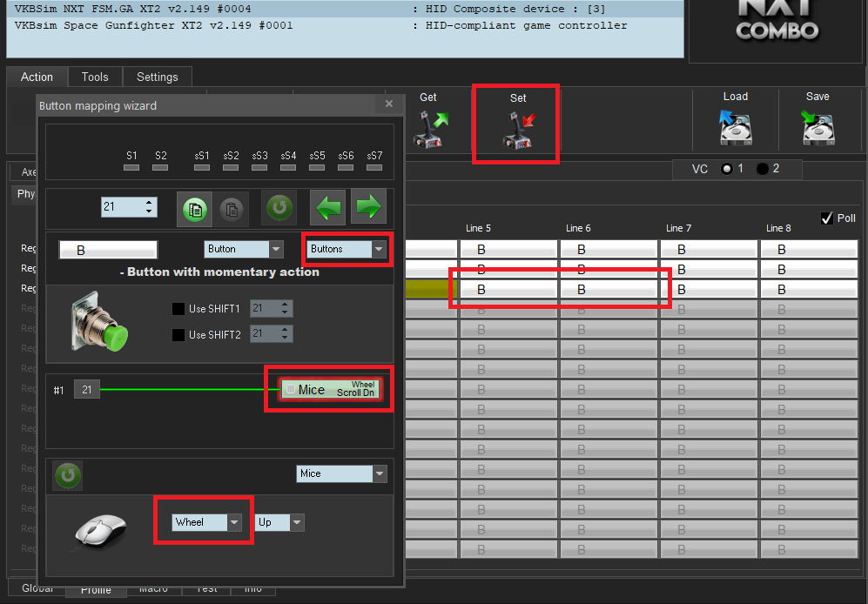Toggle the small checkbox in Mice node
This screenshot has height=604, width=868.
291,389
